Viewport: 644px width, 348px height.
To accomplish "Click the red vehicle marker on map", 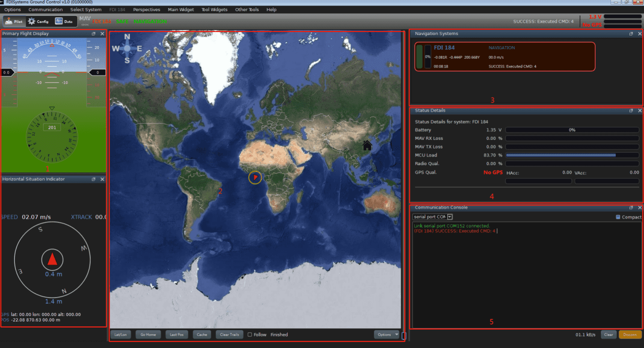I will 255,177.
